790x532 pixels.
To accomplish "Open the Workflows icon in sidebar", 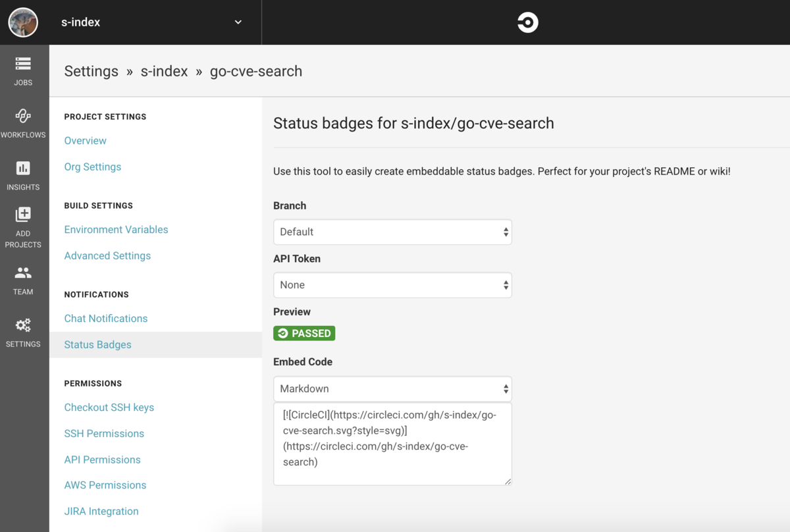I will 23,116.
